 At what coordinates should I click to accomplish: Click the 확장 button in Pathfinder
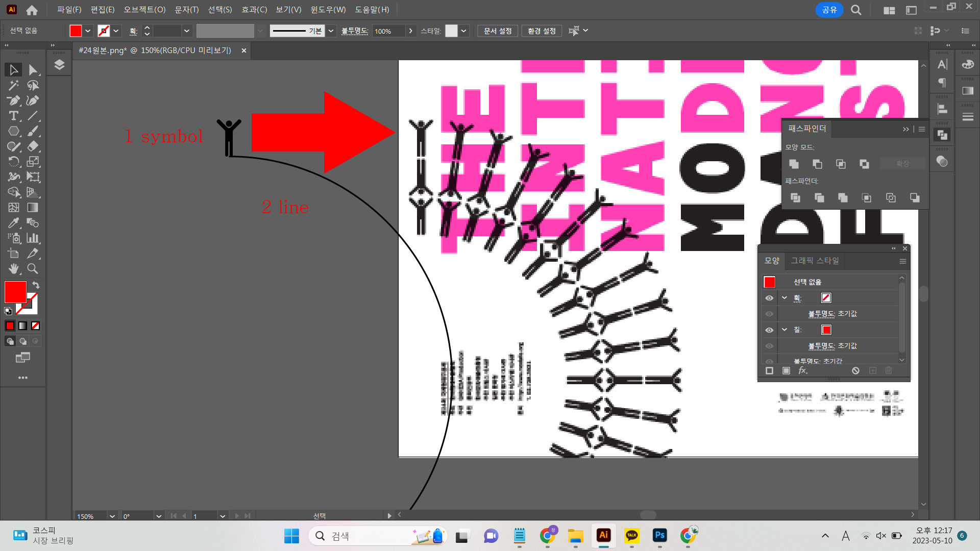pos(903,163)
